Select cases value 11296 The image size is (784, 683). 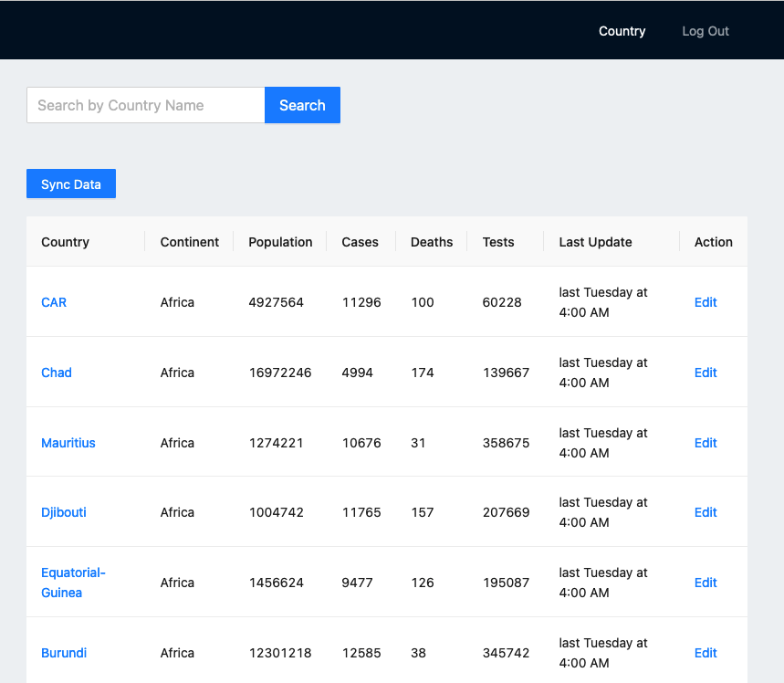[361, 302]
